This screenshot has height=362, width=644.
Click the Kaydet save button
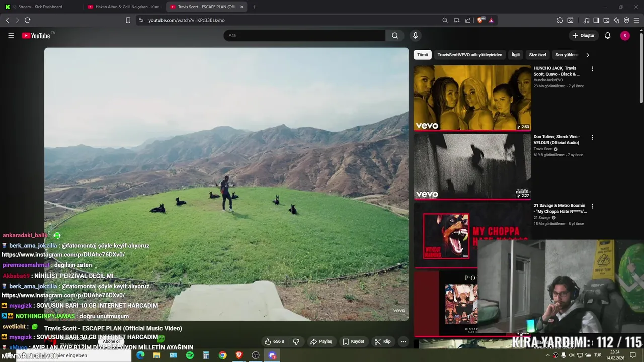coord(353,341)
